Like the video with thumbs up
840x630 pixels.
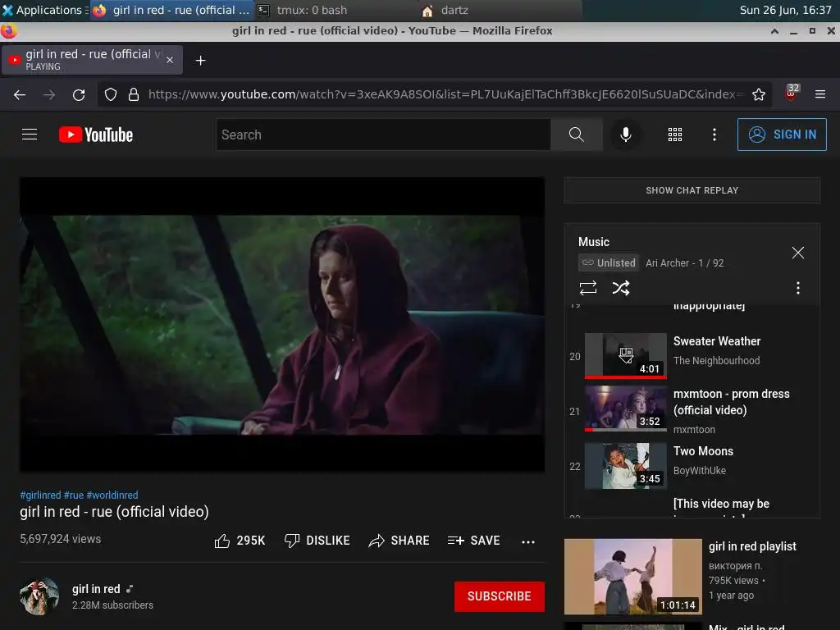coord(240,541)
